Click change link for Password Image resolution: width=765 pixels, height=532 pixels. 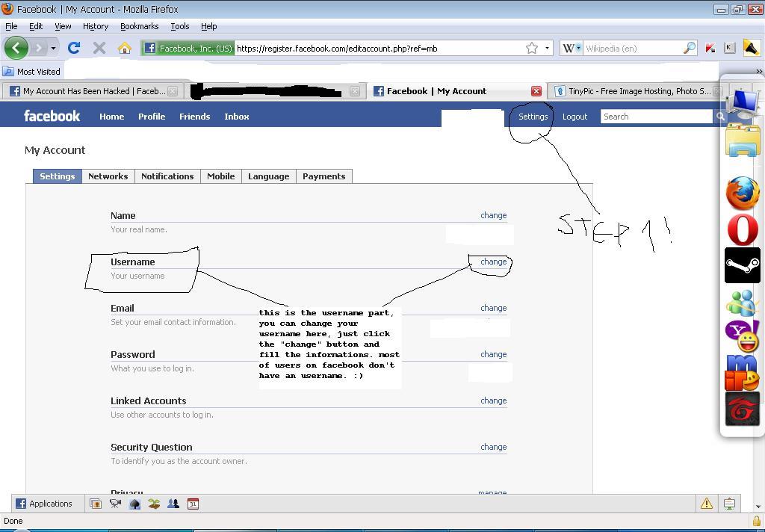[494, 354]
